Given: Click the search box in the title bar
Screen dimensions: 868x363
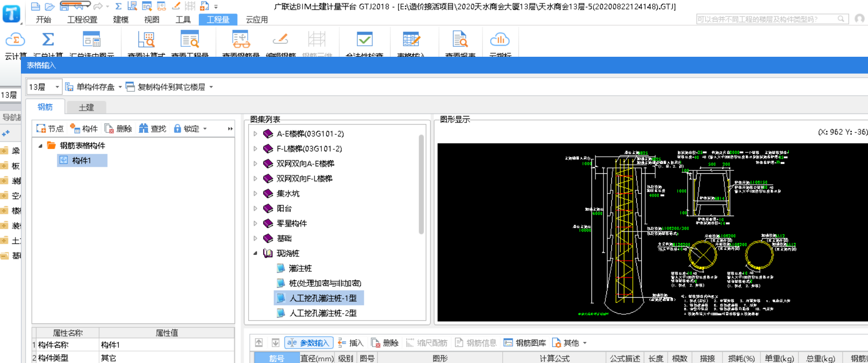Looking at the screenshot, I should click(x=771, y=19).
